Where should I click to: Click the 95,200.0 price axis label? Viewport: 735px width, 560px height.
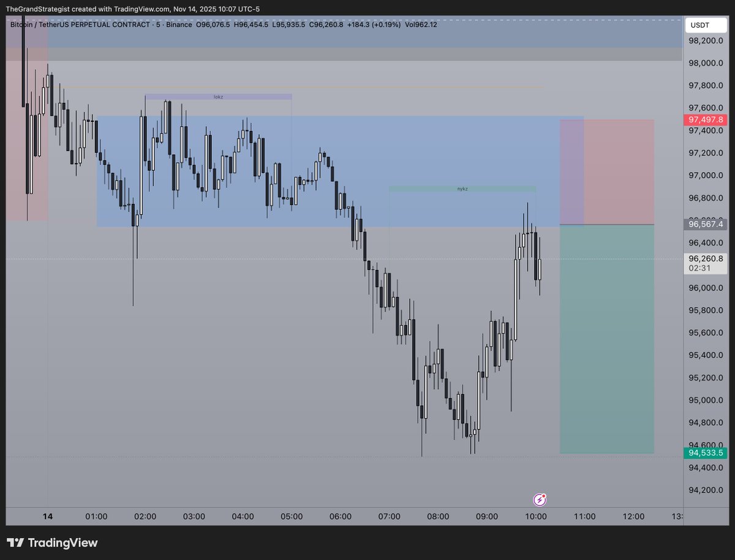click(x=706, y=378)
